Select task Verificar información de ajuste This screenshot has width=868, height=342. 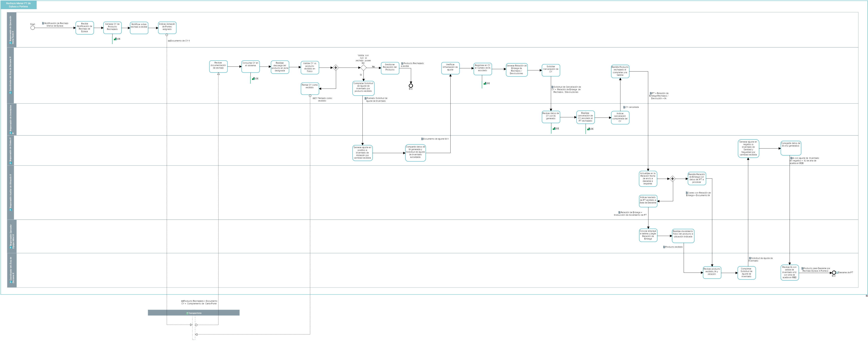450,68
